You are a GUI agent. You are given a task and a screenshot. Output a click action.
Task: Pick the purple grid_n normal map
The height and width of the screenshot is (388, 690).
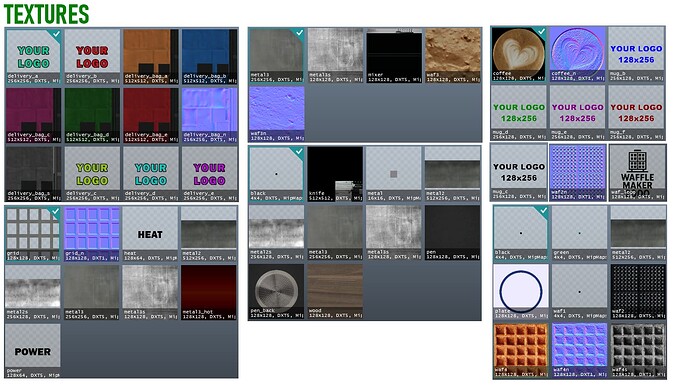tap(92, 234)
